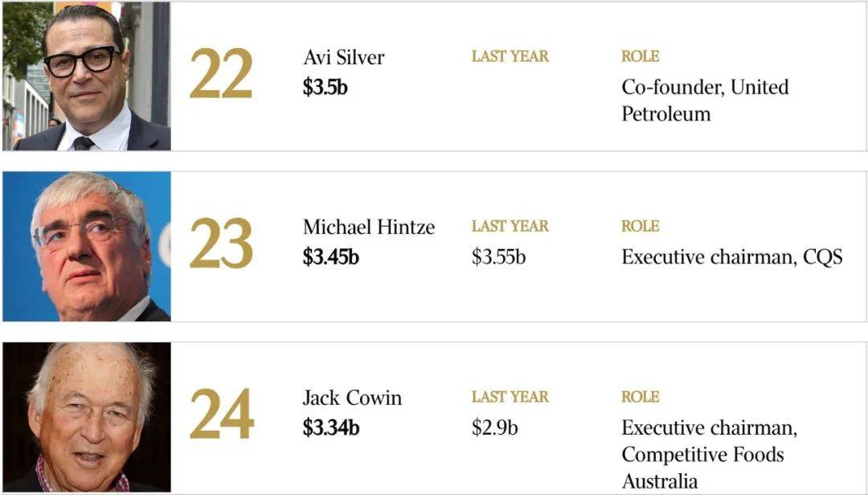Open Michael Hintze's profile photo
The width and height of the screenshot is (868, 495).
coord(86,247)
